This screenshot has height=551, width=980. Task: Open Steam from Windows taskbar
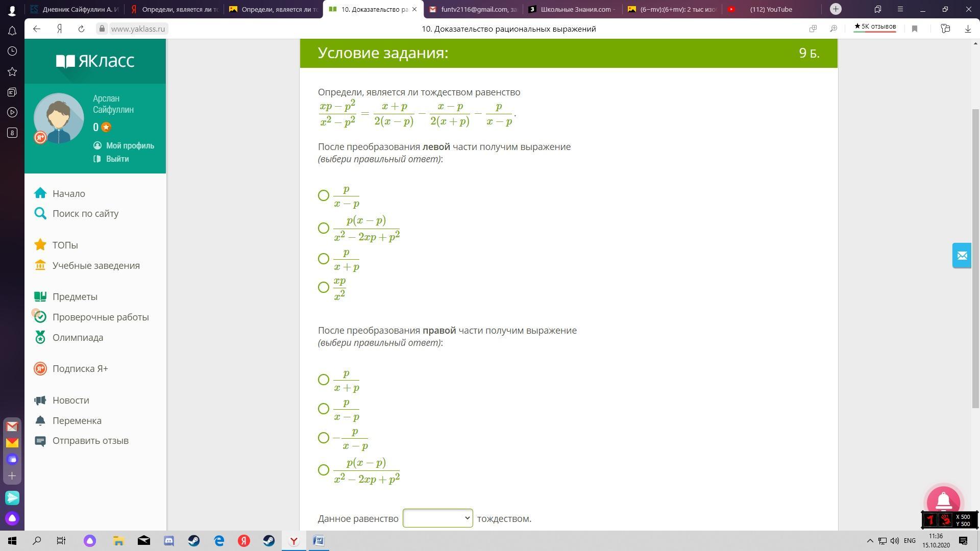point(194,541)
